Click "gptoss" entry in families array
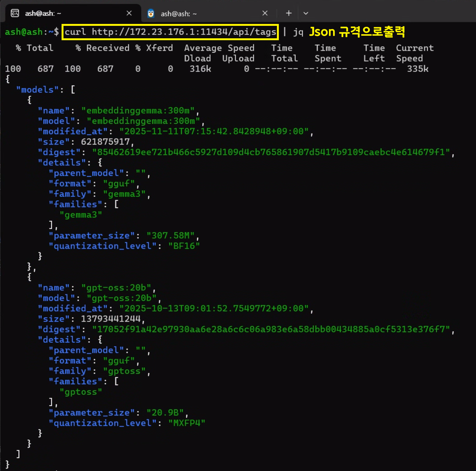The height and width of the screenshot is (471, 476). pyautogui.click(x=81, y=392)
